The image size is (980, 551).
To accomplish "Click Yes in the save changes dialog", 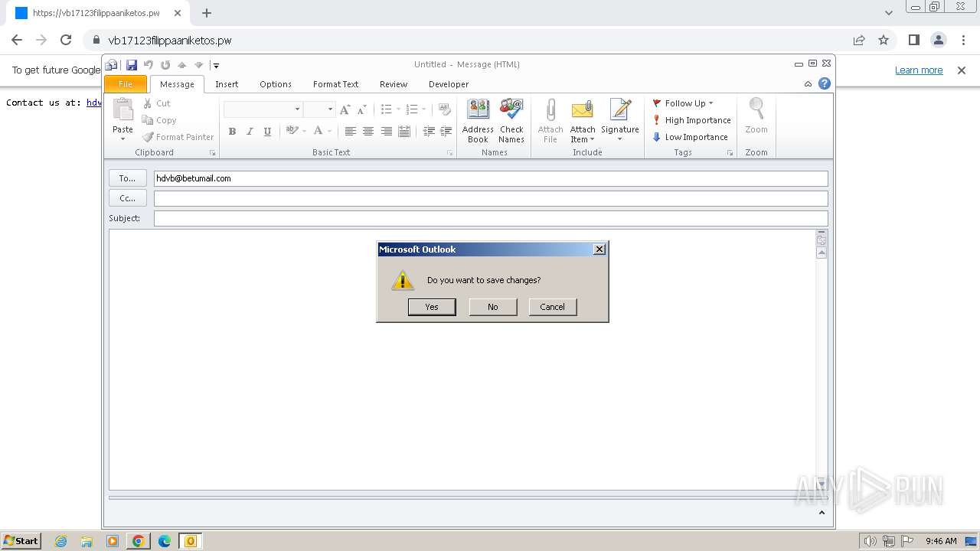I will [x=432, y=307].
